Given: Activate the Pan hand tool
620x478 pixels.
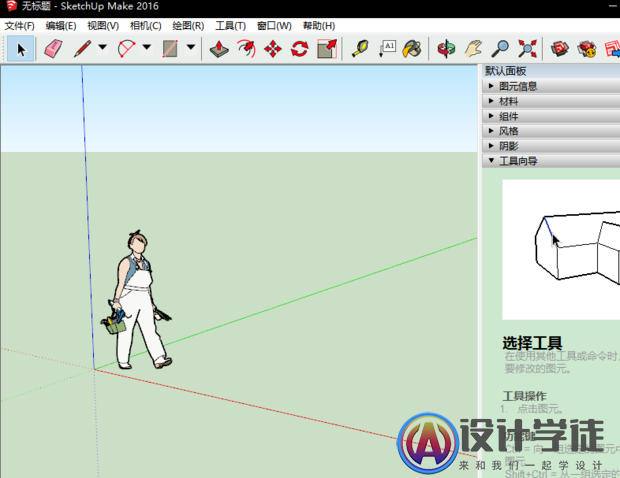Looking at the screenshot, I should 473,49.
